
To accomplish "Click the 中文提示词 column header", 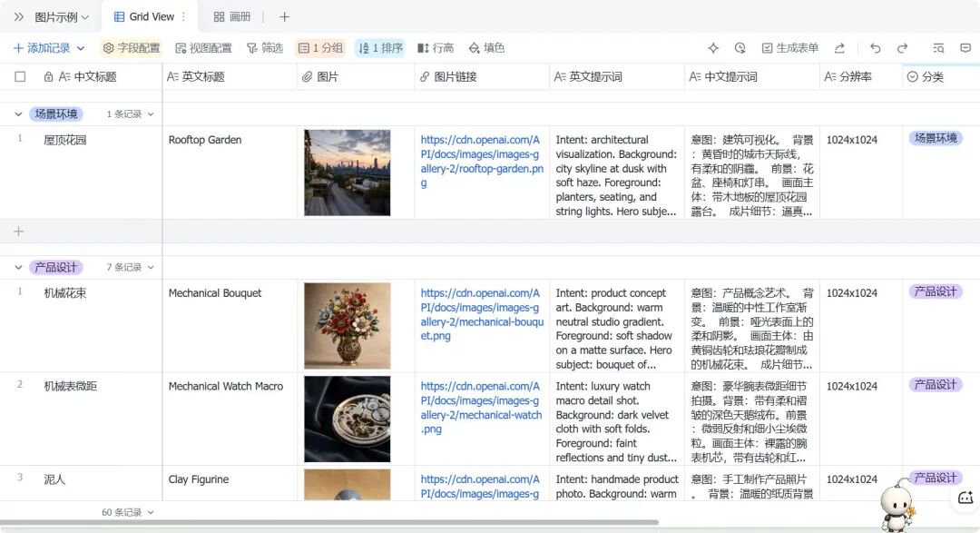I will click(x=752, y=77).
